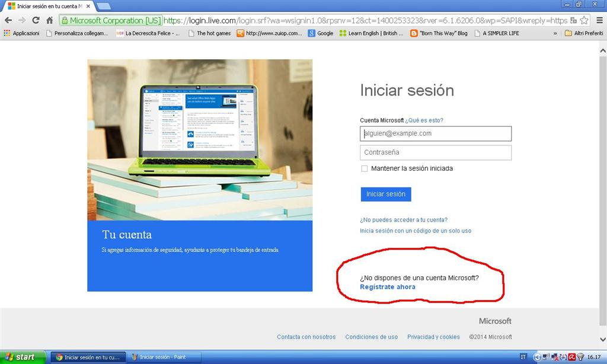Open Condiciones de uso footer link
The height and width of the screenshot is (364, 607).
coord(372,337)
